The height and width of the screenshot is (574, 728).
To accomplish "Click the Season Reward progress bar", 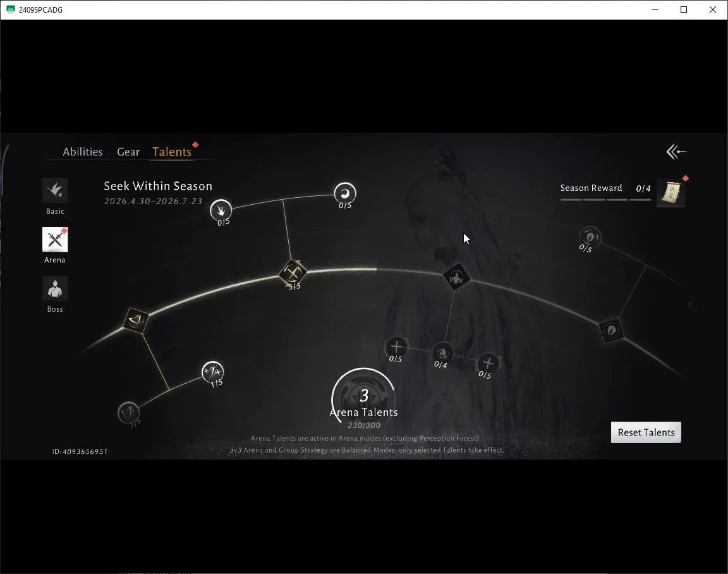I will [605, 200].
